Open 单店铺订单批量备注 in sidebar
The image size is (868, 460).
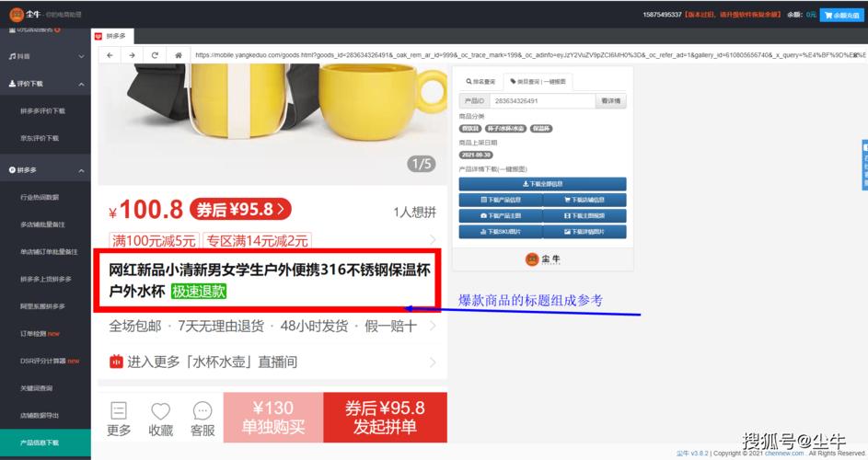(49, 252)
